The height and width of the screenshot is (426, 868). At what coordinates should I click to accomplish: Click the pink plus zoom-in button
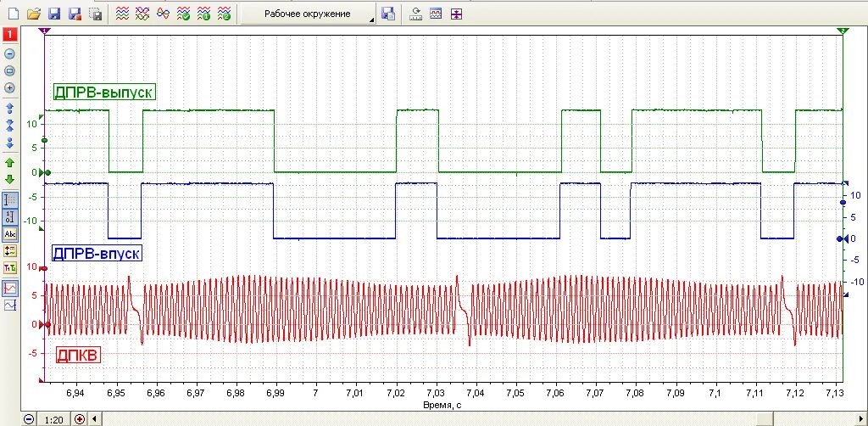coord(9,88)
